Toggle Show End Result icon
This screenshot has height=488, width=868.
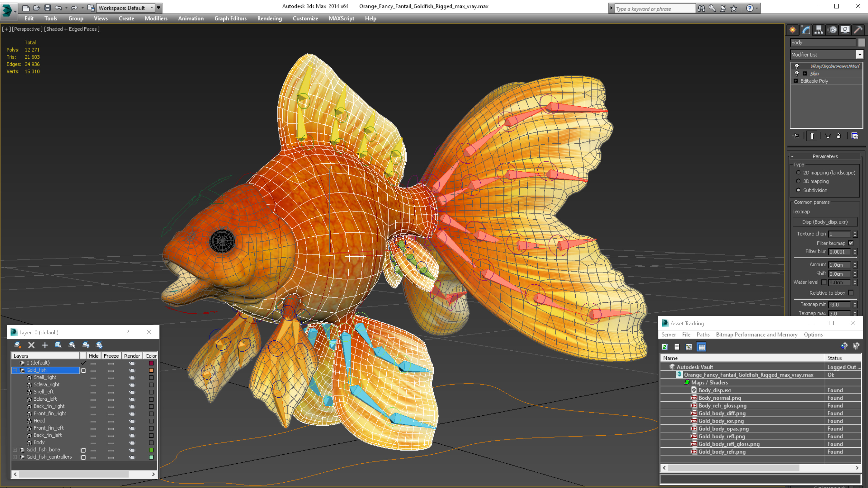[812, 136]
